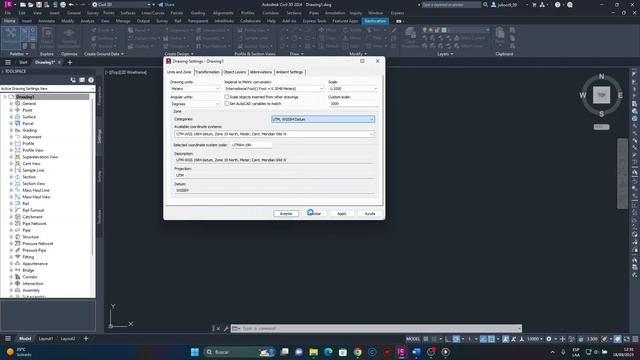The image size is (640, 360).
Task: Select Corridor in the settings tree
Action: tap(30, 277)
